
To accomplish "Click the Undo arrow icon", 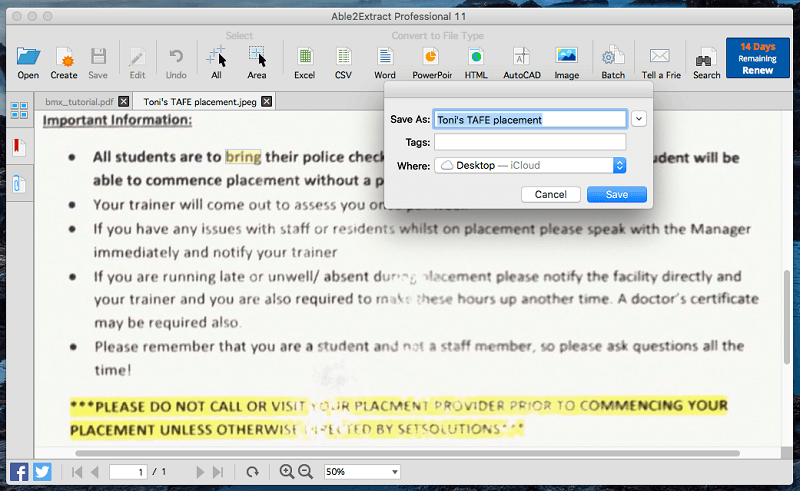I will [176, 63].
